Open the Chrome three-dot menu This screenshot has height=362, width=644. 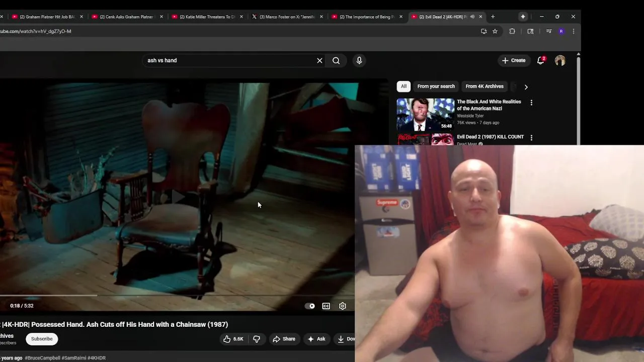point(573,31)
